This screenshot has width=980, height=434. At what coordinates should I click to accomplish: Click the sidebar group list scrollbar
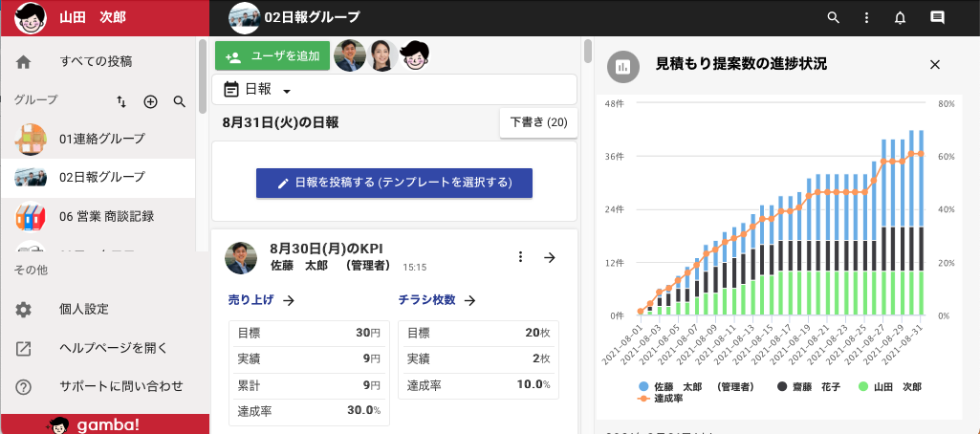tap(203, 76)
